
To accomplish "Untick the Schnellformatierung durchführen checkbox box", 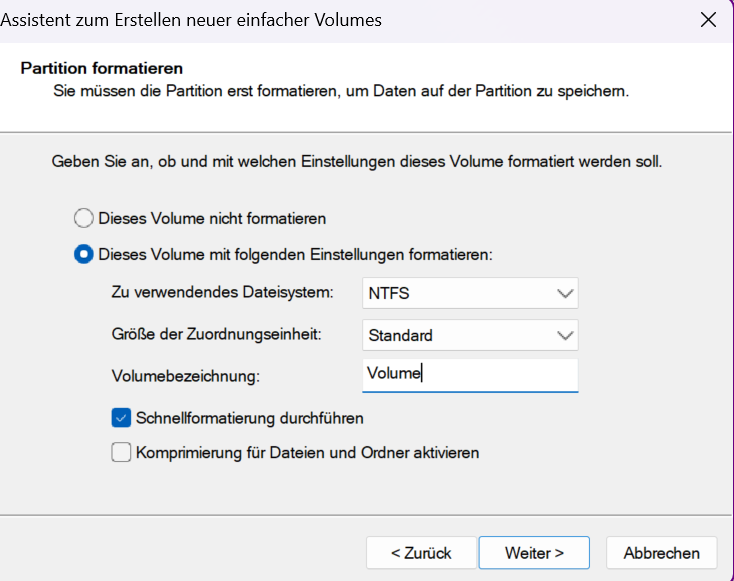I will 121,417.
